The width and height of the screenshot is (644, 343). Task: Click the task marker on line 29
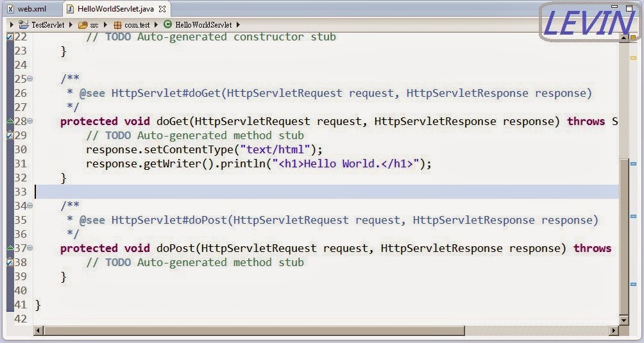[10, 135]
